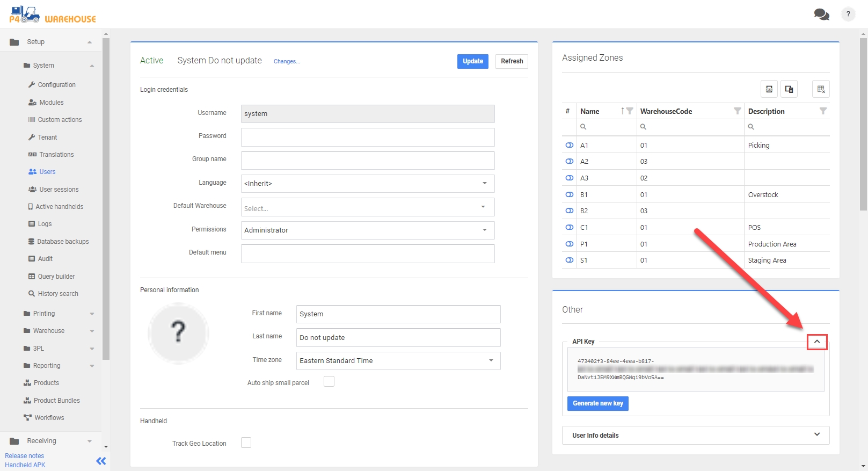
Task: Open the chat messages icon
Action: (821, 15)
